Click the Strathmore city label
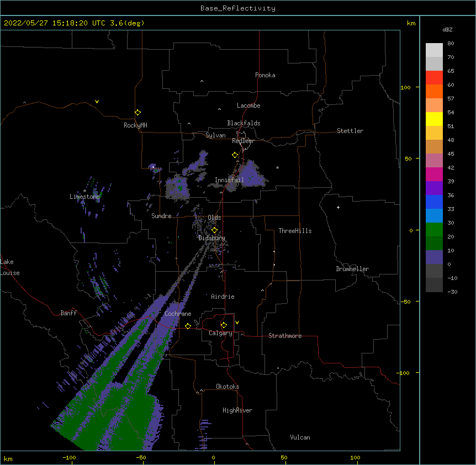476x465 pixels. (285, 336)
